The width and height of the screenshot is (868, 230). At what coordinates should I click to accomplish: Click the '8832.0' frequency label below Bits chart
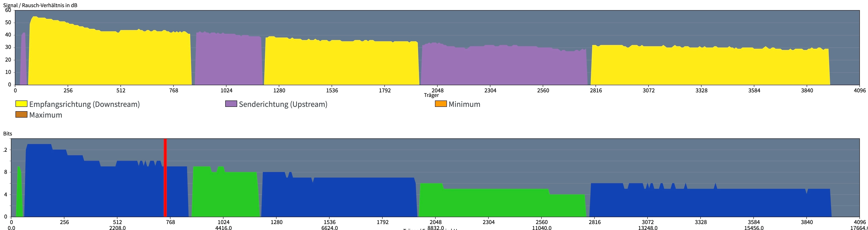coord(435,228)
